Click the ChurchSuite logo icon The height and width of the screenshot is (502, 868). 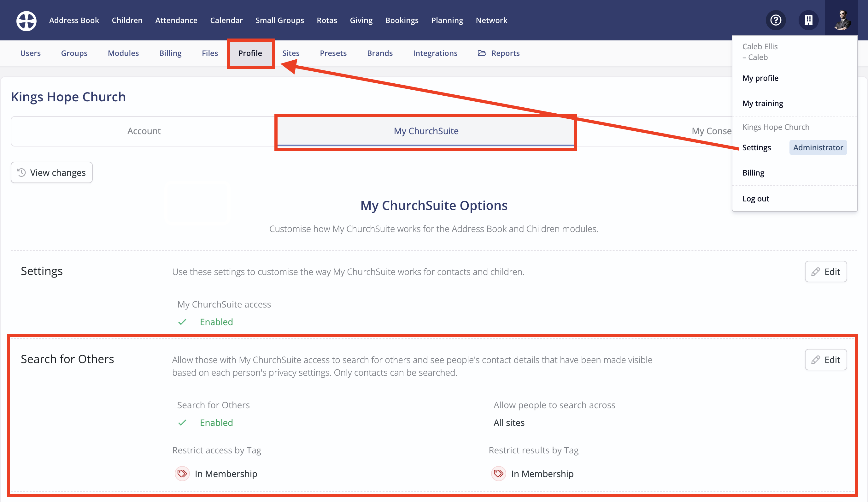tap(26, 21)
